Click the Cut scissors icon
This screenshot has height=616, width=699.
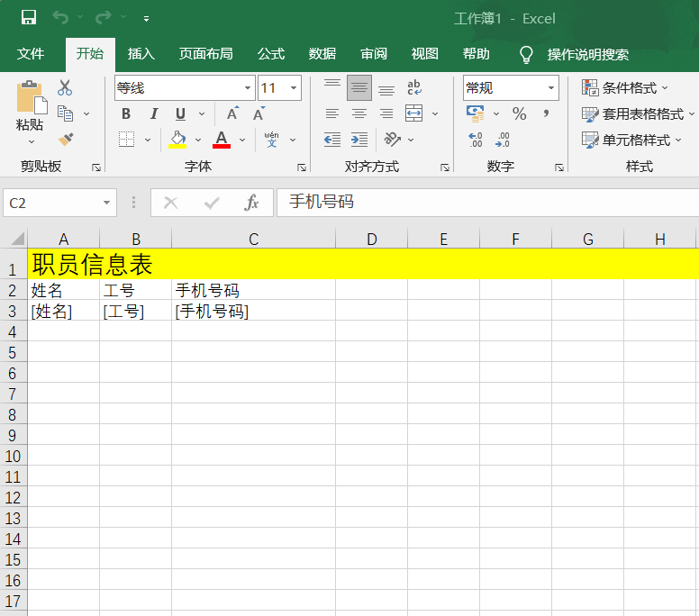65,88
